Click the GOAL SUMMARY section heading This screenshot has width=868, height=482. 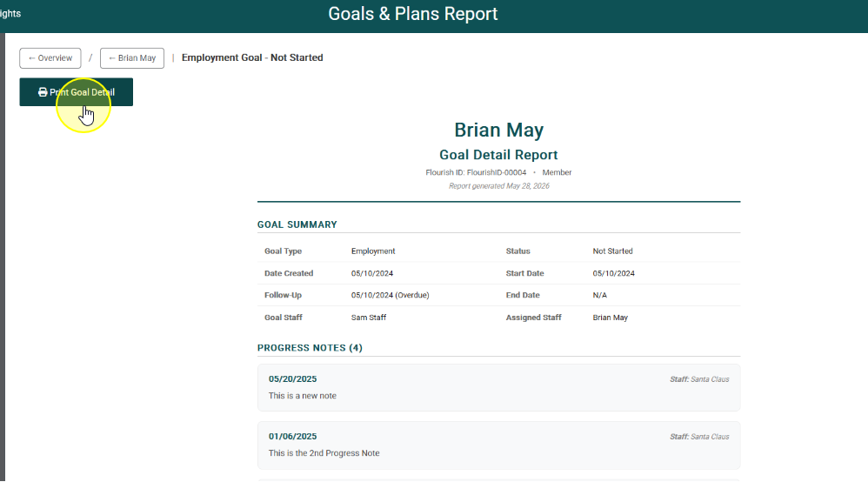click(297, 224)
